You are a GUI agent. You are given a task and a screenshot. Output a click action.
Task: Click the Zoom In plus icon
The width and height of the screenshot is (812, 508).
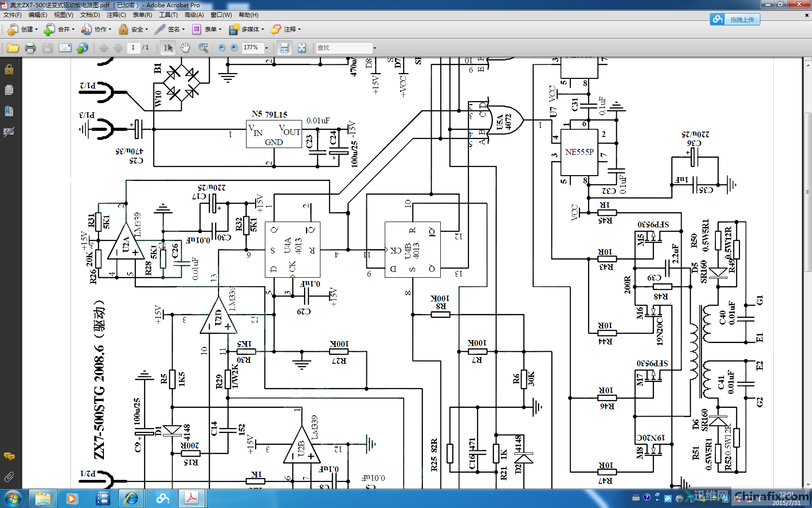[234, 47]
